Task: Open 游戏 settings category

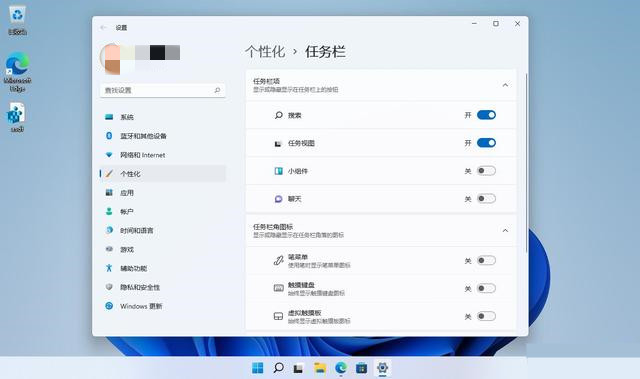Action: tap(162, 249)
